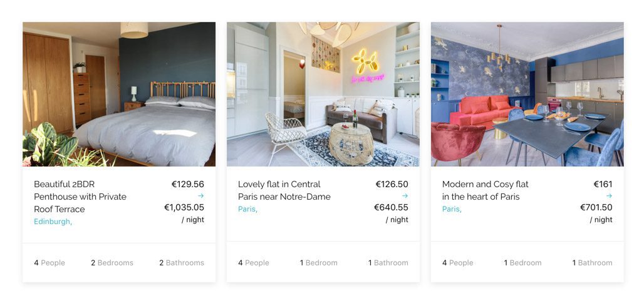Open the blue wallpaper dining room photo
The image size is (644, 298).
[x=527, y=94]
